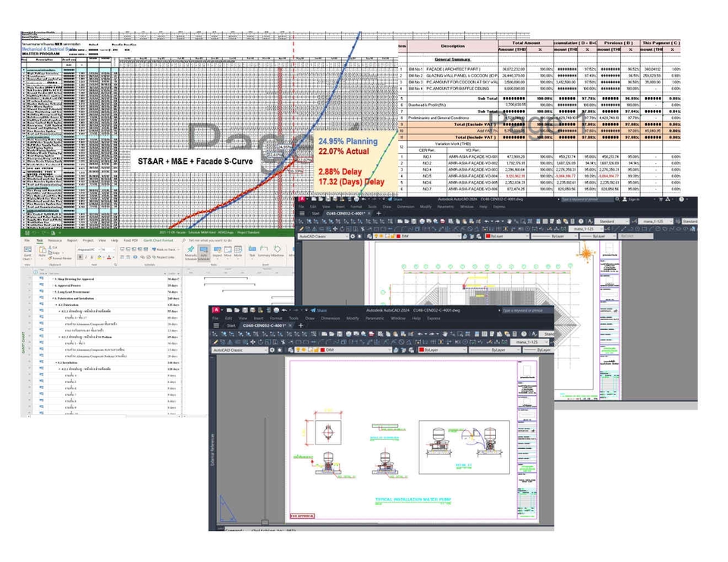Image resolution: width=728 pixels, height=562 pixels.
Task: Toggle bold formatting in Project
Action: pyautogui.click(x=80, y=256)
